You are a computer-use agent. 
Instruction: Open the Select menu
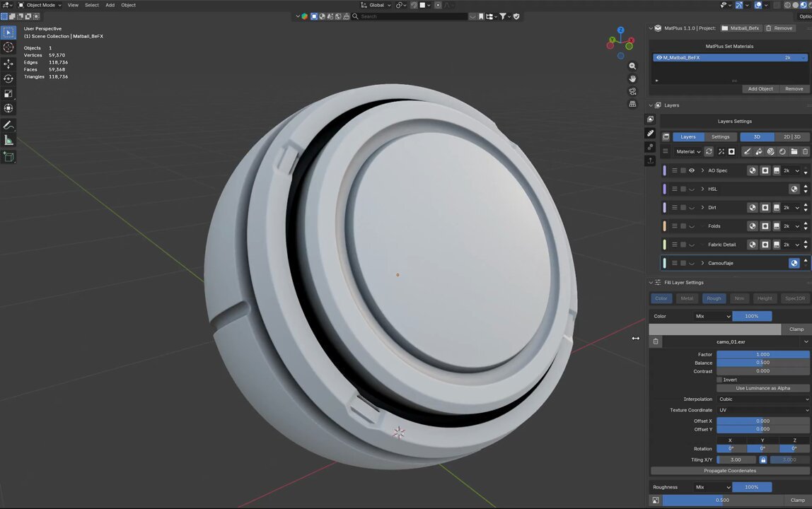click(x=92, y=5)
